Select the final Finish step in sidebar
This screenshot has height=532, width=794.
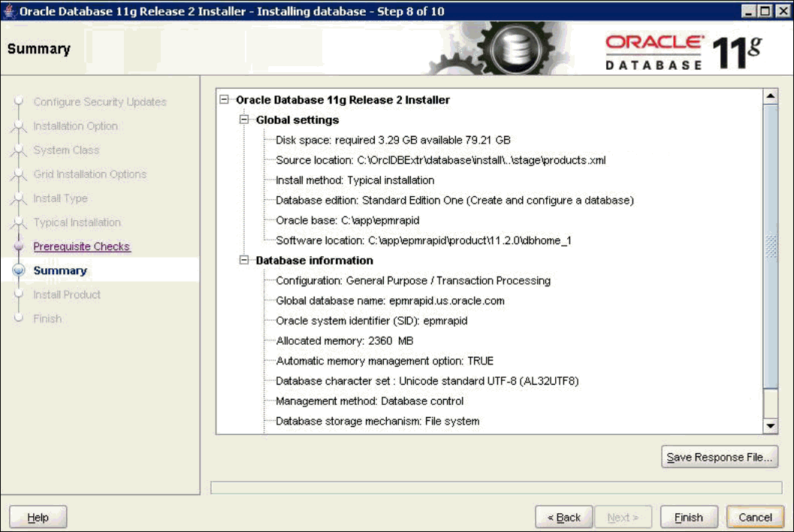(47, 319)
